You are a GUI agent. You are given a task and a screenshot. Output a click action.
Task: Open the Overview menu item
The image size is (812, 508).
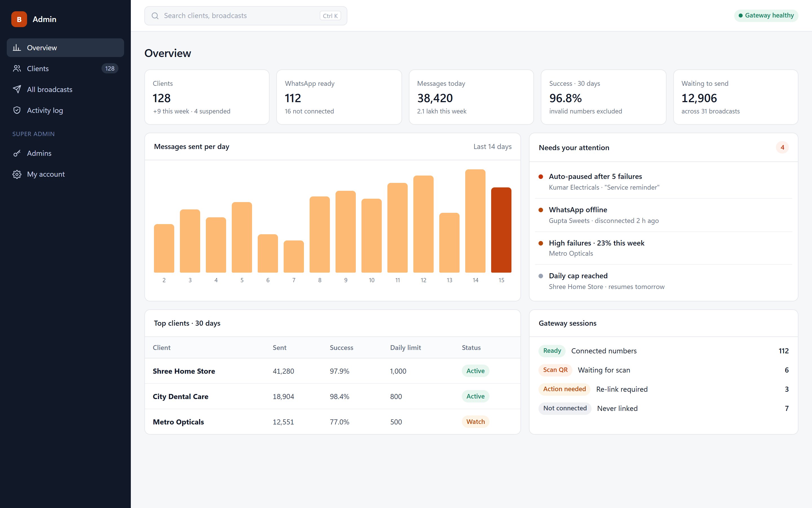pyautogui.click(x=65, y=48)
